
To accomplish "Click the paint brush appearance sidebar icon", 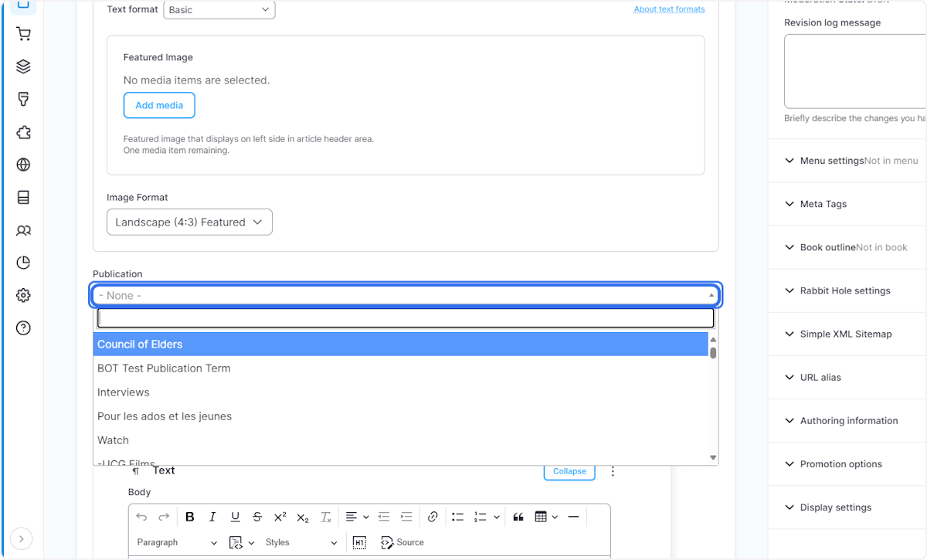I will point(23,100).
